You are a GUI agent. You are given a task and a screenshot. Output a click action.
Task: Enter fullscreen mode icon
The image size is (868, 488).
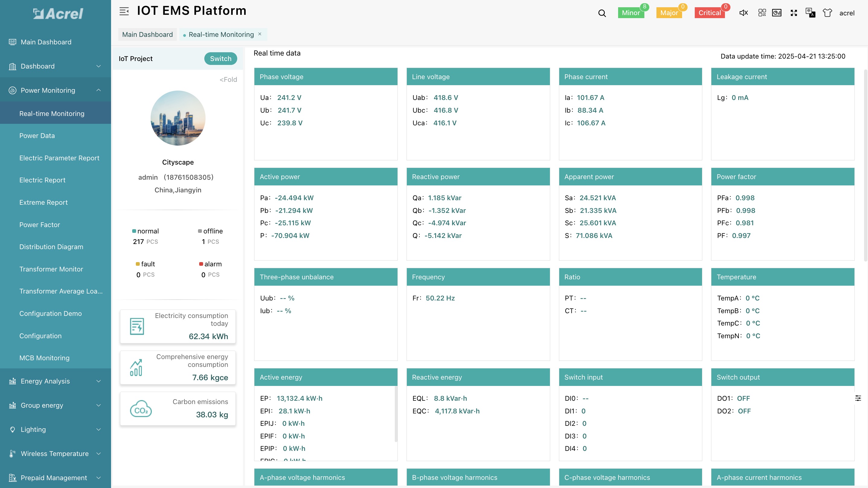[x=794, y=13]
